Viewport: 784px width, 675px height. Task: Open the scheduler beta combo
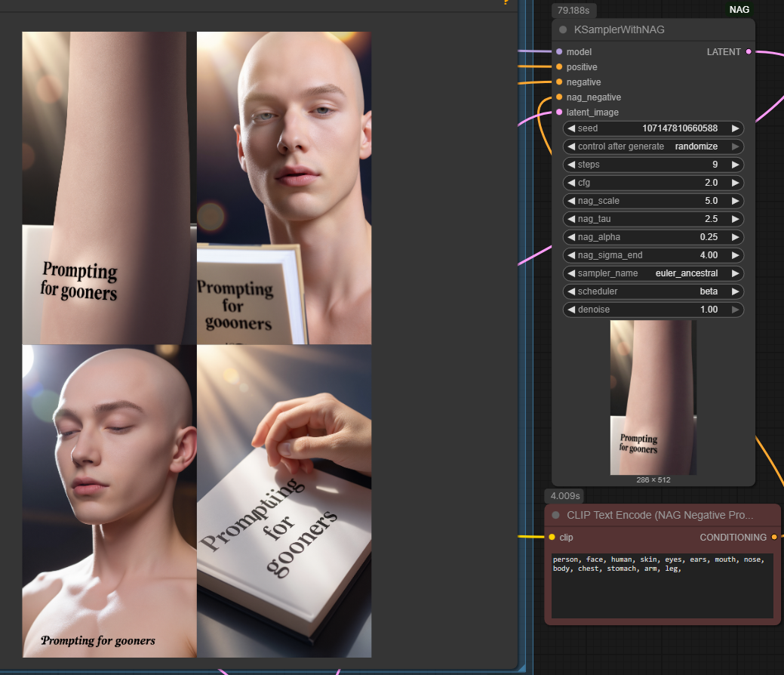(x=653, y=291)
